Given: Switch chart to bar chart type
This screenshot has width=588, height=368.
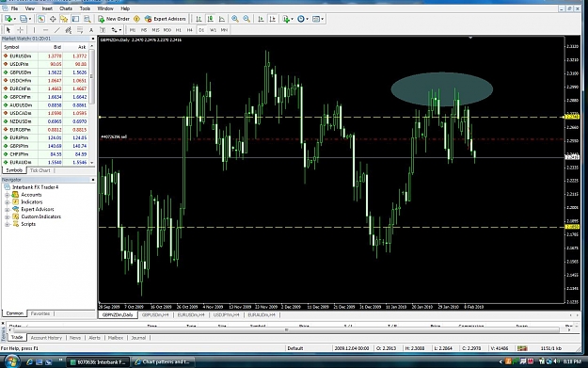Looking at the screenshot, I should point(199,19).
